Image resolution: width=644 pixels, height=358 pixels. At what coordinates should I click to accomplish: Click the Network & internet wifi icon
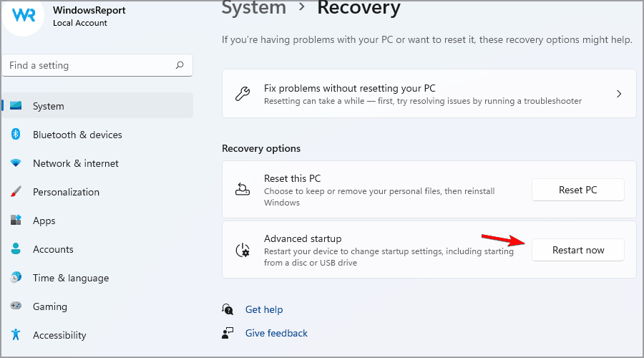(x=16, y=163)
